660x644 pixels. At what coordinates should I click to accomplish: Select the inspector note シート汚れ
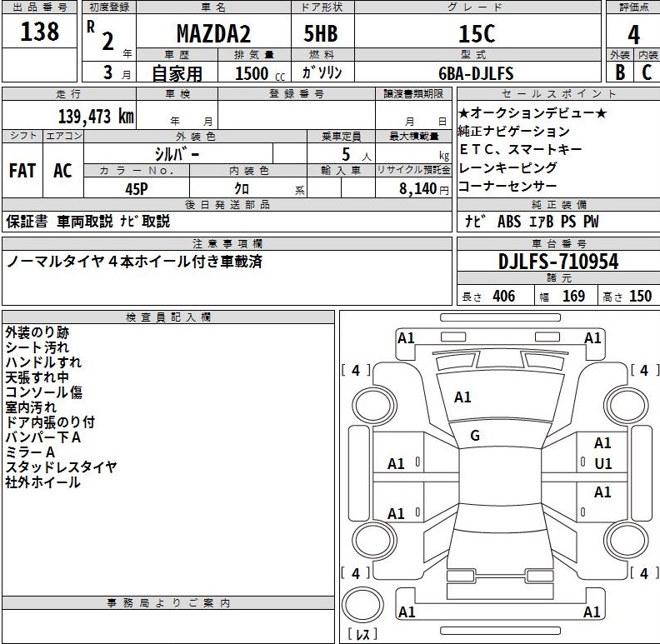click(37, 347)
